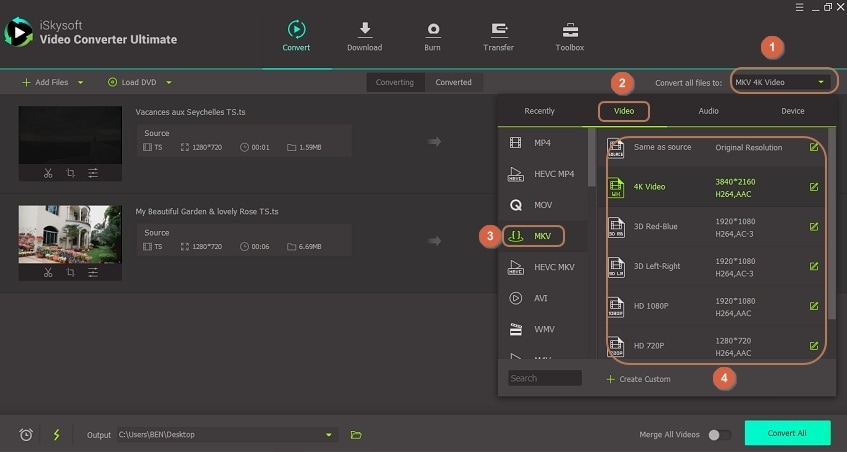The image size is (847, 452).
Task: Click the Convert All button
Action: (788, 433)
